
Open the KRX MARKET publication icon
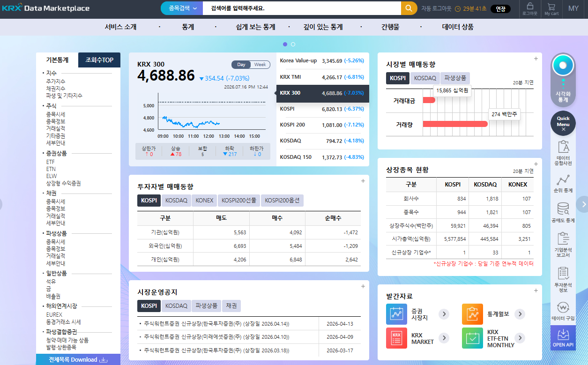tap(397, 338)
